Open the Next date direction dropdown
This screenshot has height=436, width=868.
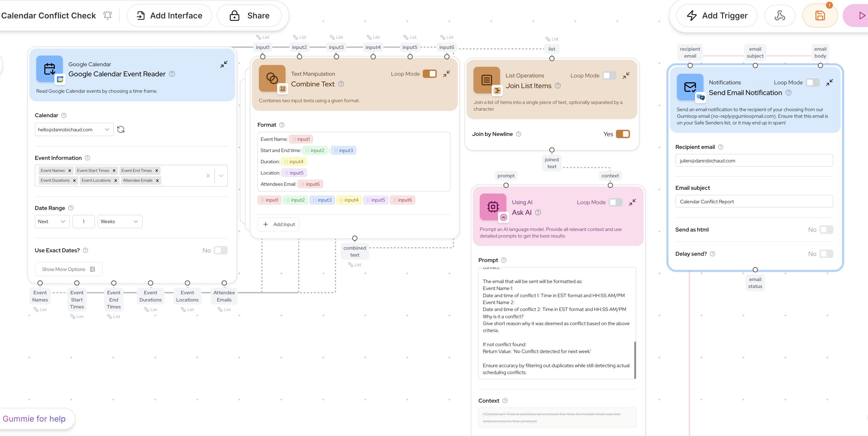click(x=52, y=221)
